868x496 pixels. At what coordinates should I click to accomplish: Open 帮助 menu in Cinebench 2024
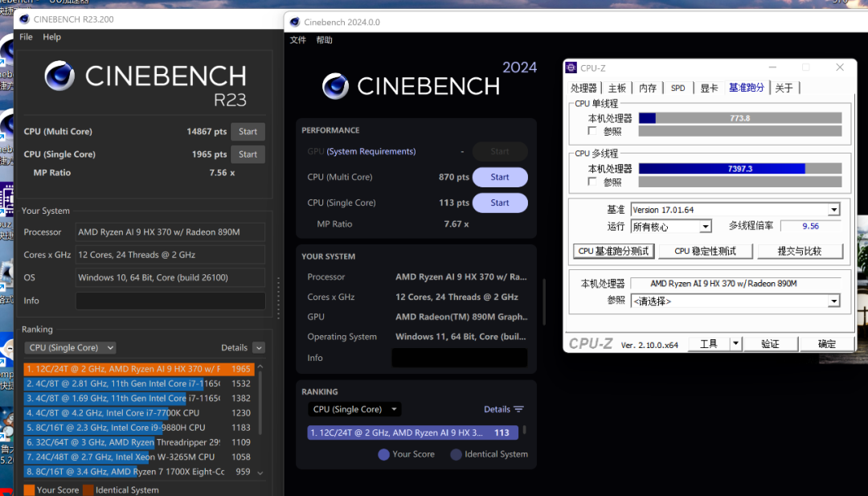tap(325, 40)
